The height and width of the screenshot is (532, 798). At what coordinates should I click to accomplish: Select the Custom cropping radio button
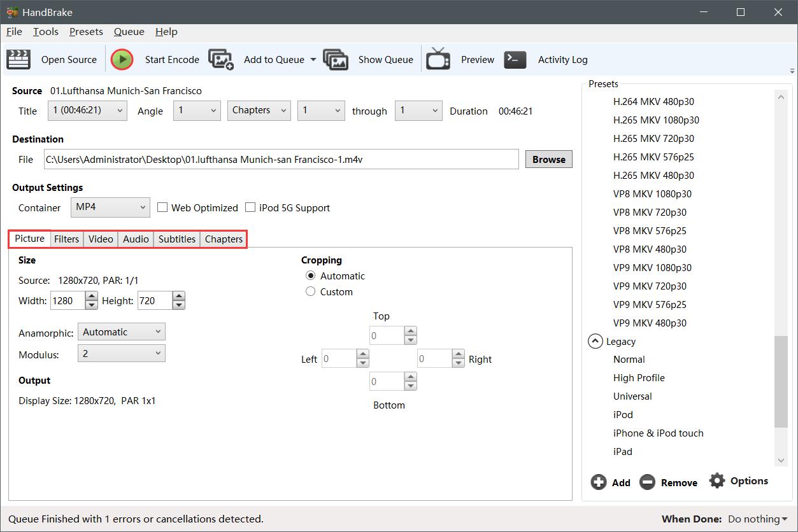point(311,291)
